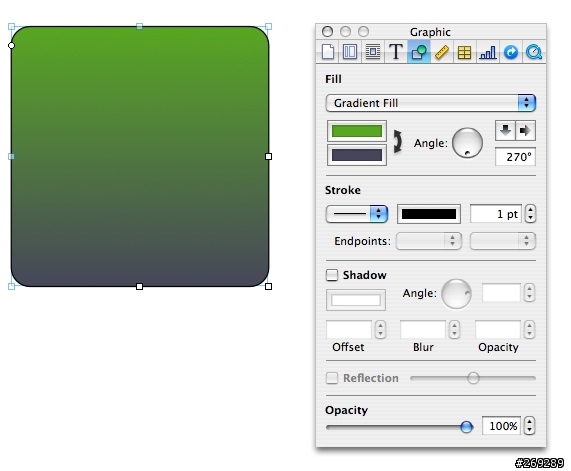Click the dark blue gradient color well
This screenshot has height=471, width=571.
[357, 155]
